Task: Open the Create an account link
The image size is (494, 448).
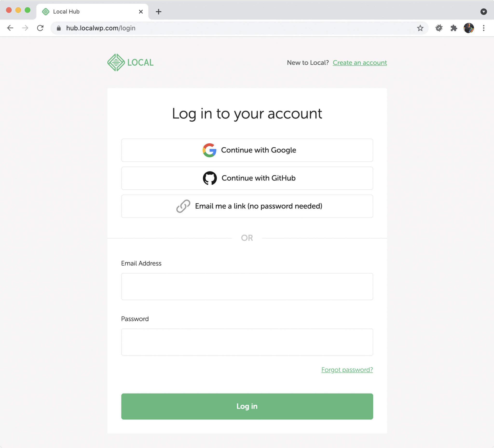Action: point(359,62)
